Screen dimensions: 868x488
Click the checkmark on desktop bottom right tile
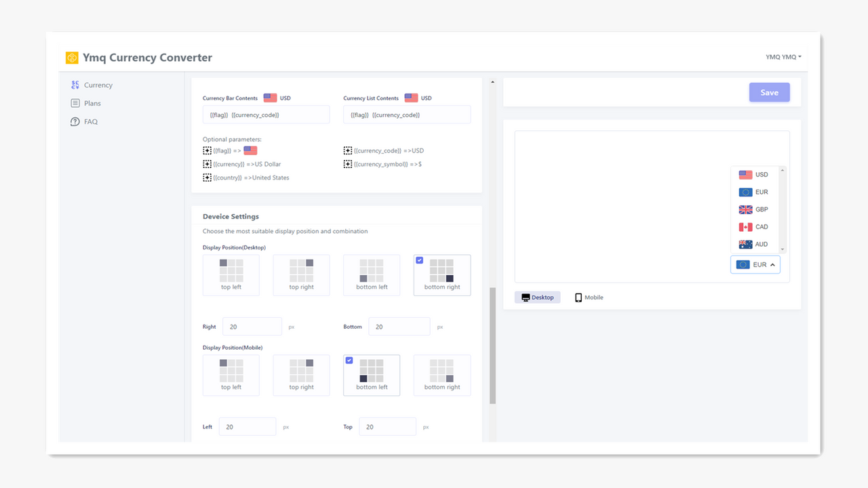pyautogui.click(x=419, y=260)
